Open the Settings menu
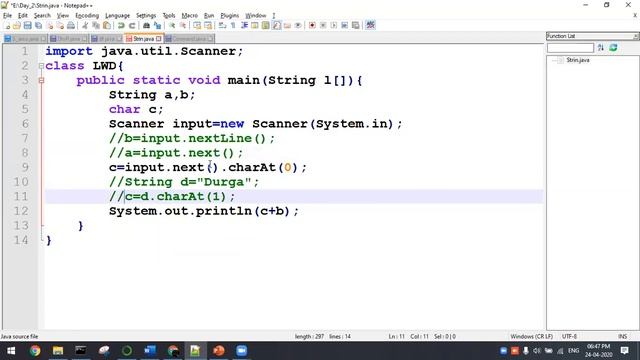 pos(146,16)
